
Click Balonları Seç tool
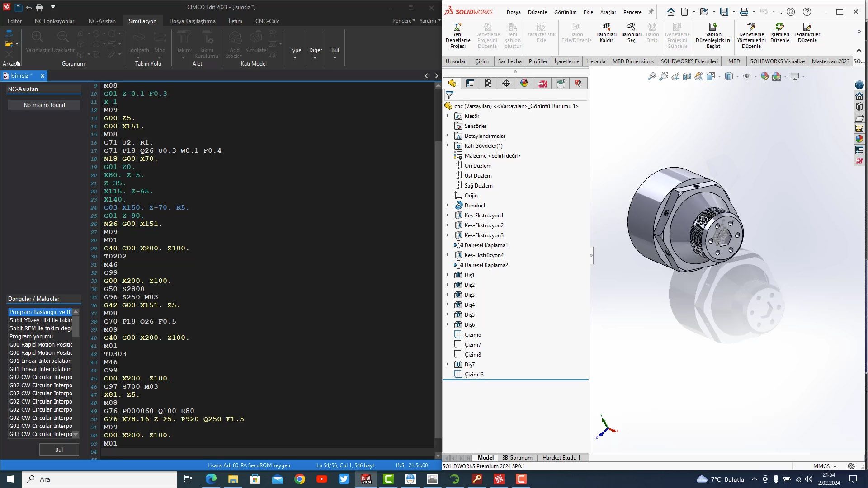pyautogui.click(x=631, y=33)
